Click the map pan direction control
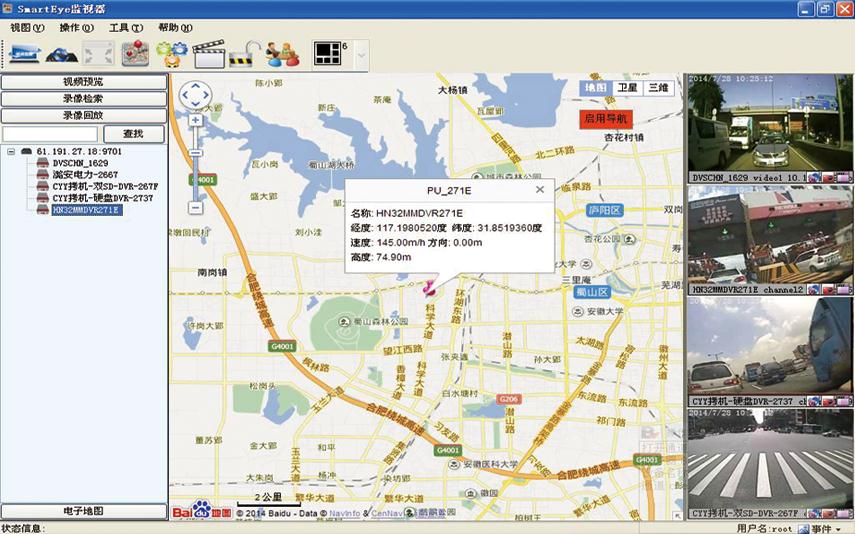 point(195,95)
